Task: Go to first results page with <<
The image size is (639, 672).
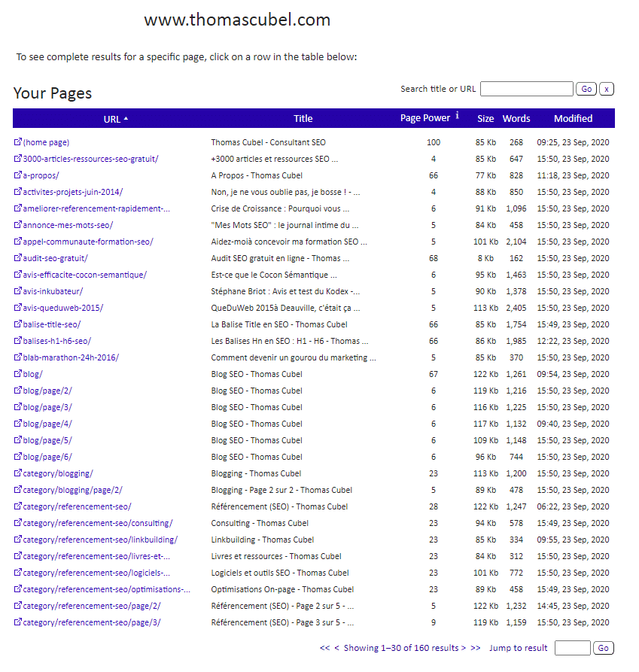Action: click(325, 648)
